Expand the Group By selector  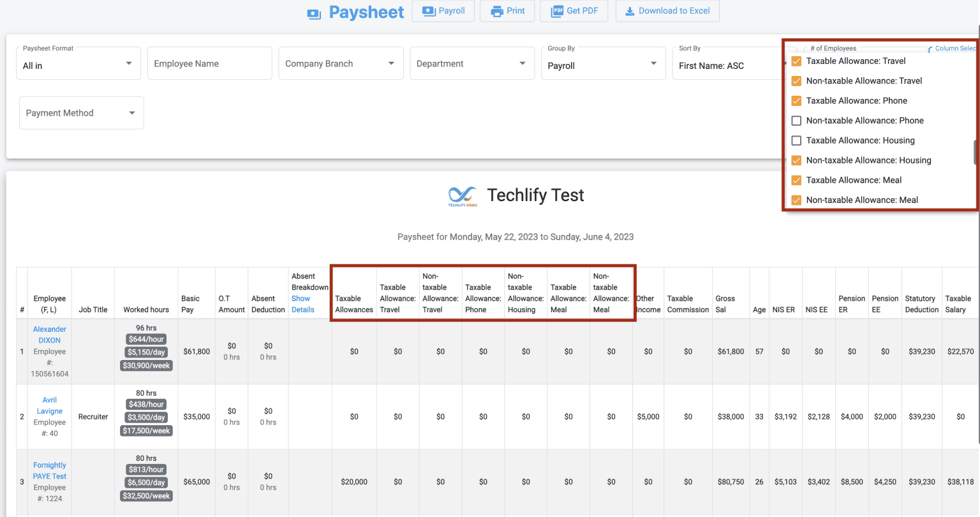click(x=603, y=63)
